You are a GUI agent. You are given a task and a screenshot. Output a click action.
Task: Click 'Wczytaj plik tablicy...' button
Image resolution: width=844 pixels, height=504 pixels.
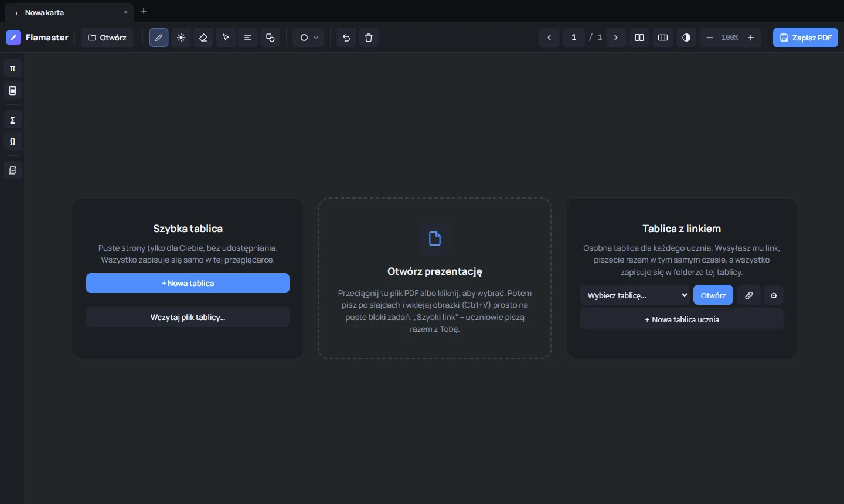pyautogui.click(x=188, y=317)
